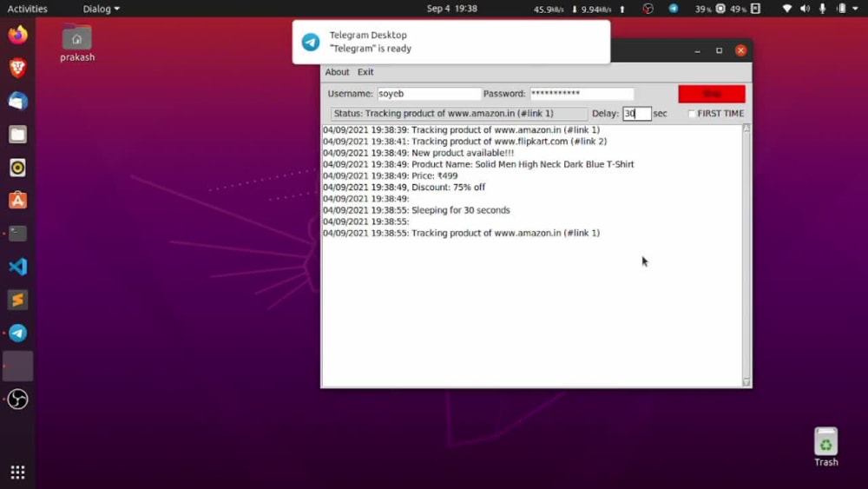The height and width of the screenshot is (489, 868).
Task: Click the Telegram tray icon in top bar
Action: pos(674,9)
